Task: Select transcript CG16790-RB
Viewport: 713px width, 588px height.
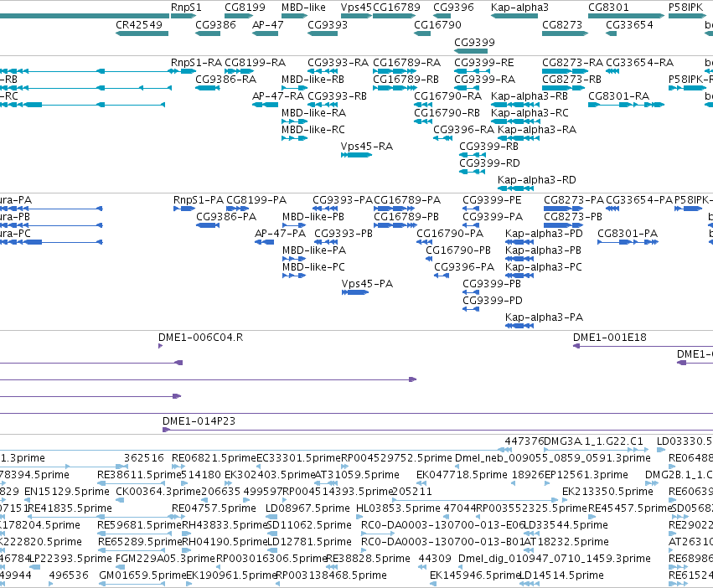Action: [x=423, y=121]
